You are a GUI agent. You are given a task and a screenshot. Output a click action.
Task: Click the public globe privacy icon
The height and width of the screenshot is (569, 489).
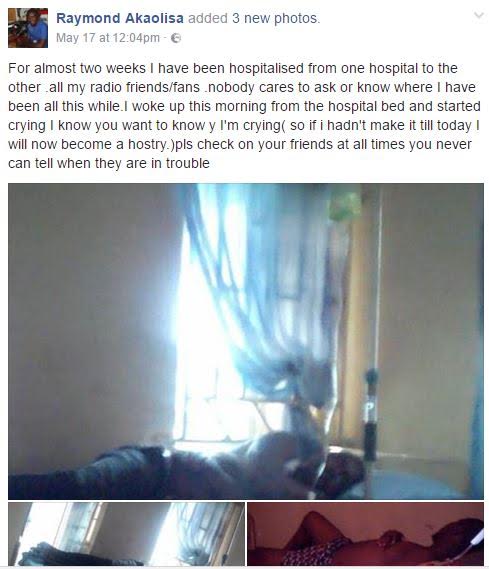(176, 38)
